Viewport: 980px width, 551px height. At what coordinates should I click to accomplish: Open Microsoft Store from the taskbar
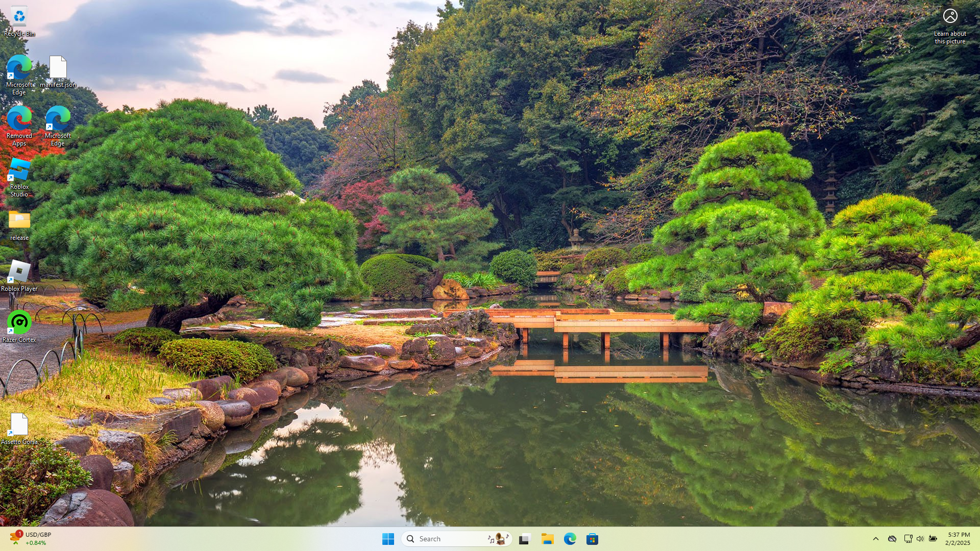(593, 539)
